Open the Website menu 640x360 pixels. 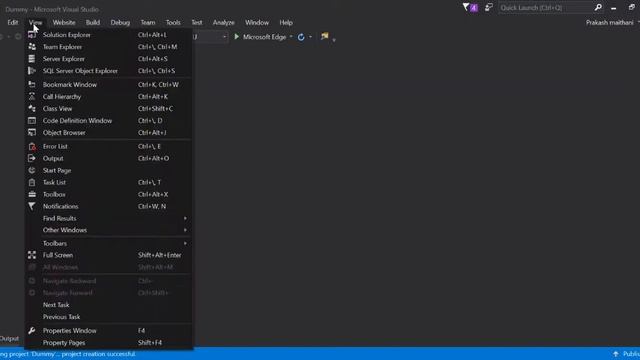tap(64, 22)
